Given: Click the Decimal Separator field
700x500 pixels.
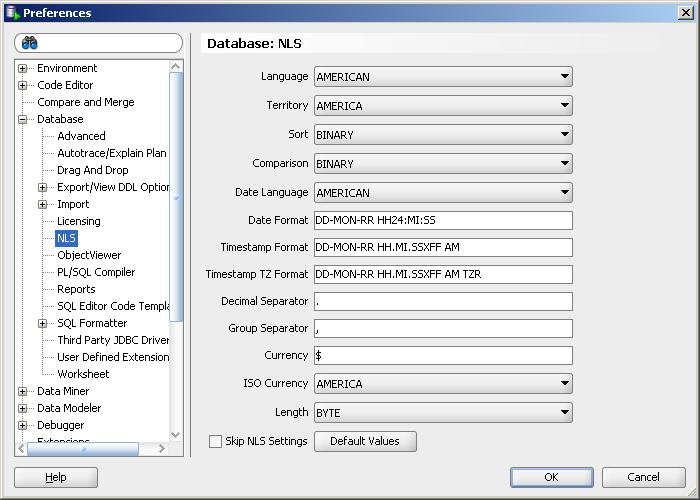Looking at the screenshot, I should tap(443, 302).
